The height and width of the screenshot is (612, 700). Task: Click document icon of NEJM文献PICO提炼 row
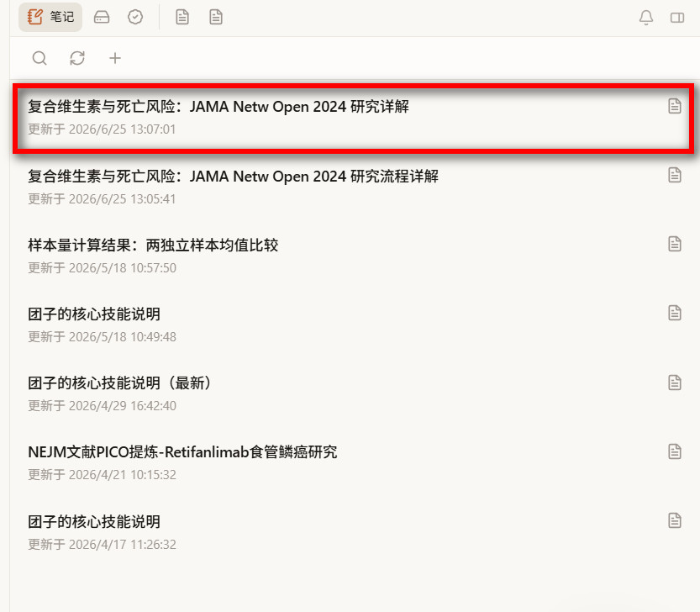coord(675,451)
